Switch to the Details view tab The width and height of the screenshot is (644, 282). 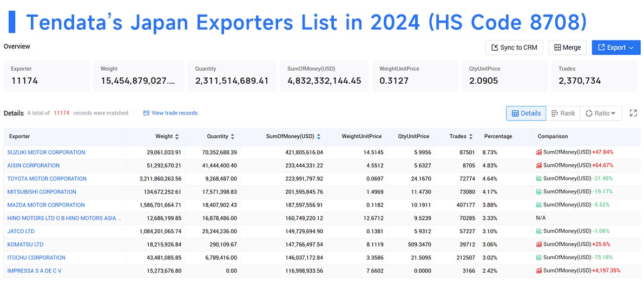526,113
